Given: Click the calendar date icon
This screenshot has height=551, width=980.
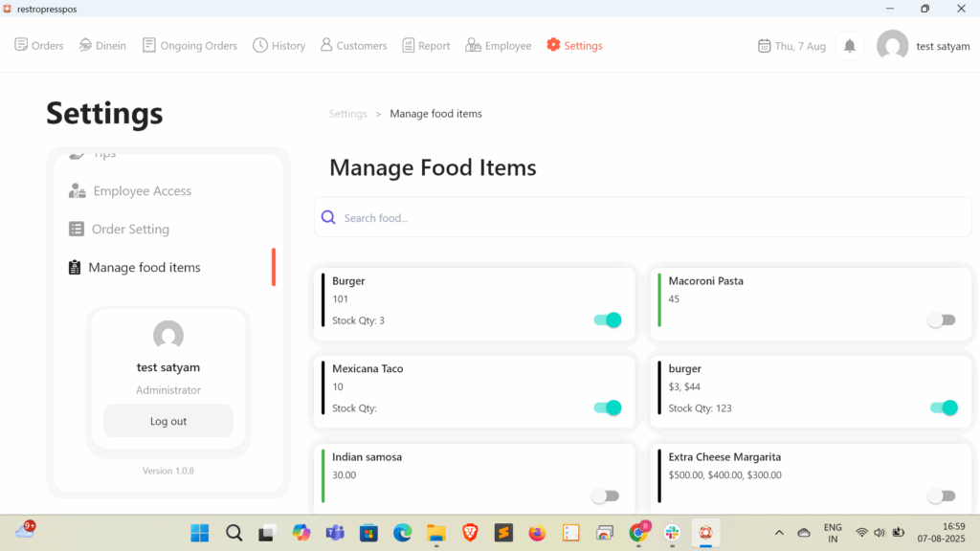Looking at the screenshot, I should click(x=764, y=46).
